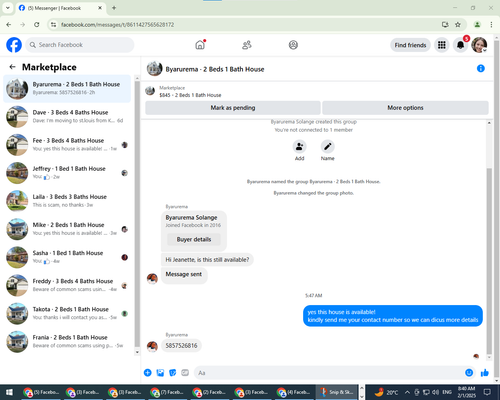
Task: Click Mark as pending
Action: 233,108
